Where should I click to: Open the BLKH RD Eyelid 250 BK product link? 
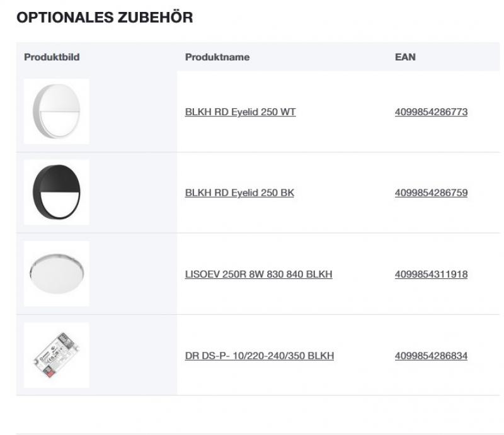pyautogui.click(x=240, y=193)
